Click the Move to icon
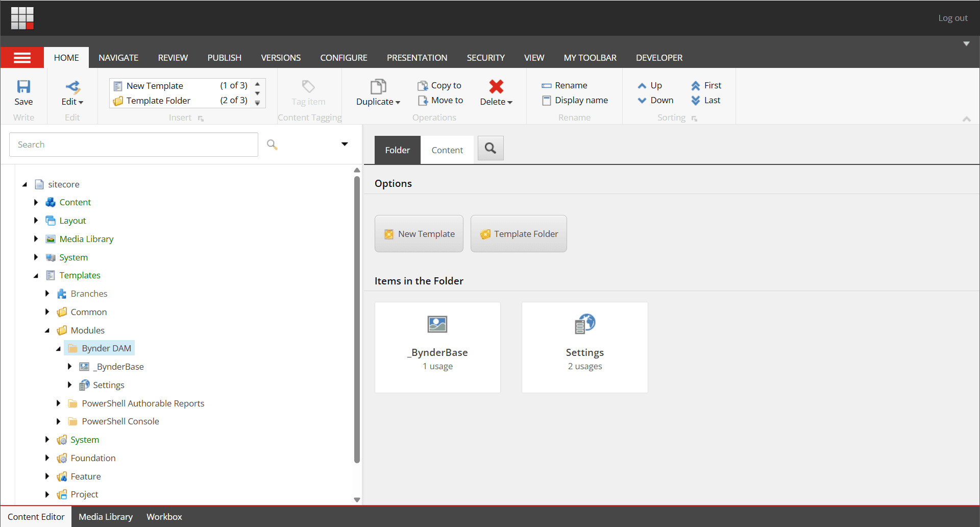 point(423,100)
